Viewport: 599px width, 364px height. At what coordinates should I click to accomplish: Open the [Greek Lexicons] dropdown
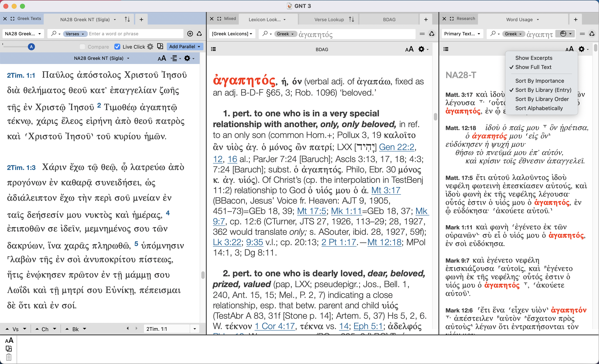pyautogui.click(x=232, y=34)
